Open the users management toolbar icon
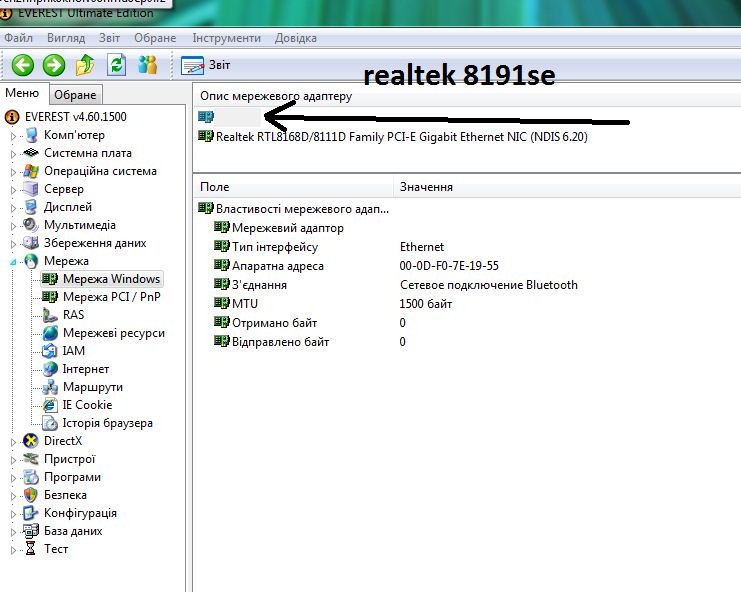Viewport: 741px width, 592px height. (147, 65)
